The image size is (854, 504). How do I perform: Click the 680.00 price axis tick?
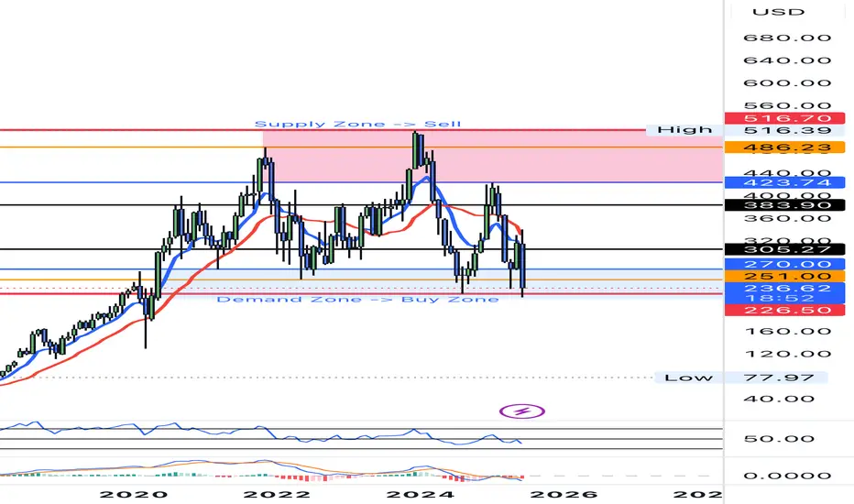787,38
